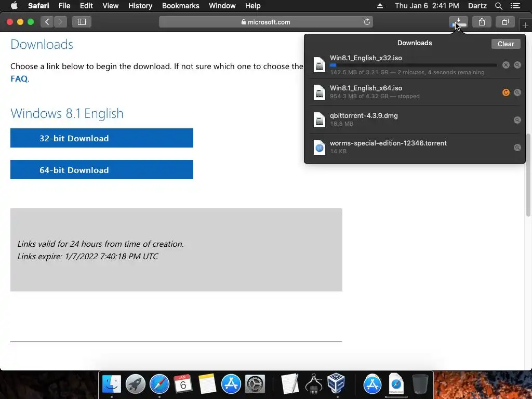Click the Links expire text
The image size is (532, 399).
88,256
